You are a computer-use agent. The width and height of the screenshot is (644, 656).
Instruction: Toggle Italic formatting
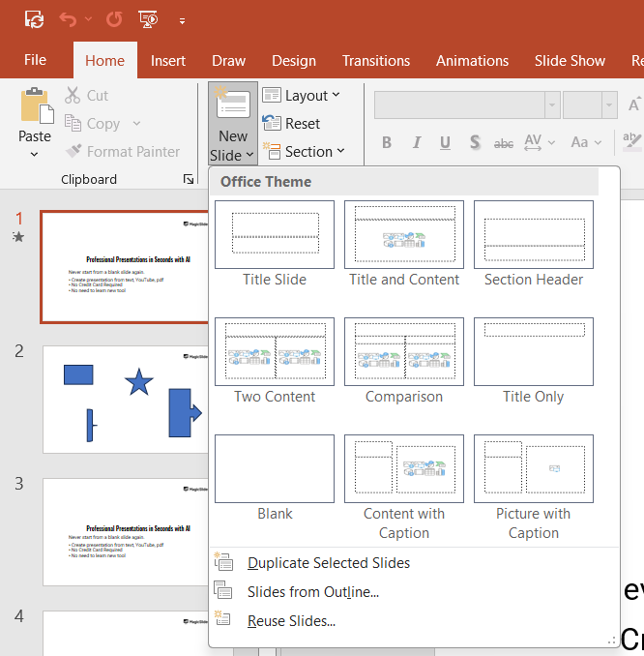pos(416,142)
